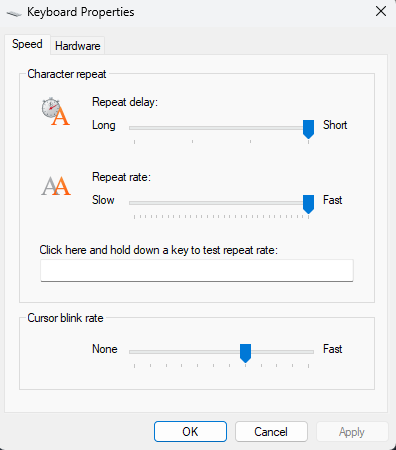Click the Keyboard Properties title bar text
396x450 pixels.
[x=81, y=12]
